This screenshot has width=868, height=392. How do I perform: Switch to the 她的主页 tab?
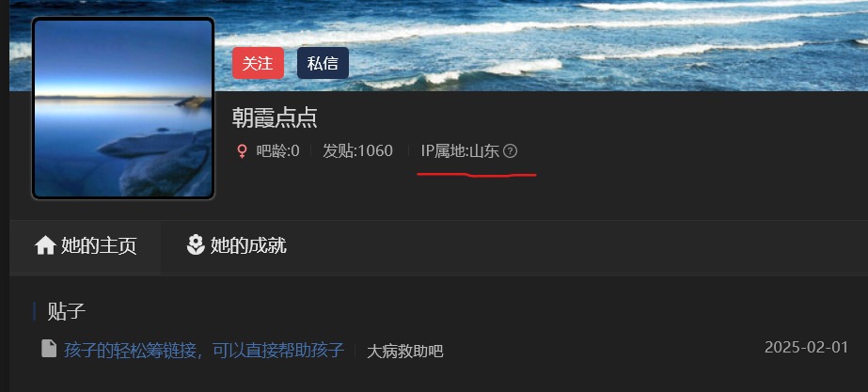pyautogui.click(x=86, y=246)
